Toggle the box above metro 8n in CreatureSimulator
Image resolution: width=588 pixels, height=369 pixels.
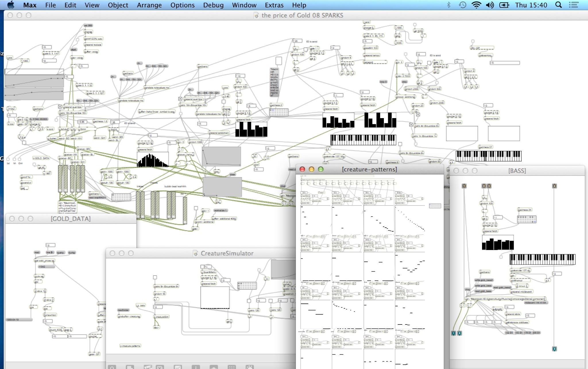coord(155,277)
